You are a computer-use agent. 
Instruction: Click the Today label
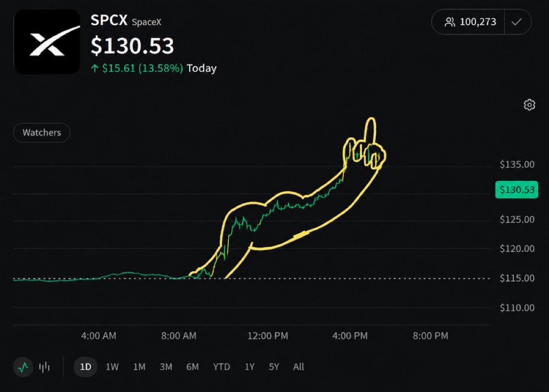click(x=202, y=68)
